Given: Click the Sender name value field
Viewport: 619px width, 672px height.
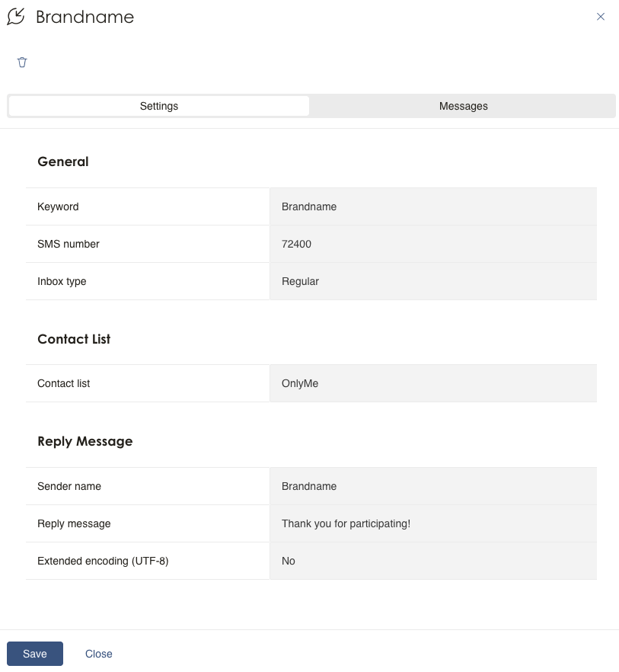Looking at the screenshot, I should 432,486.
